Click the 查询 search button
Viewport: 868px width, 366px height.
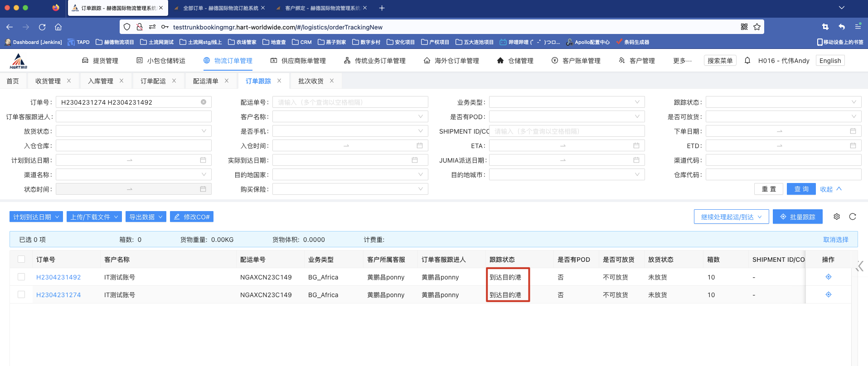click(801, 189)
